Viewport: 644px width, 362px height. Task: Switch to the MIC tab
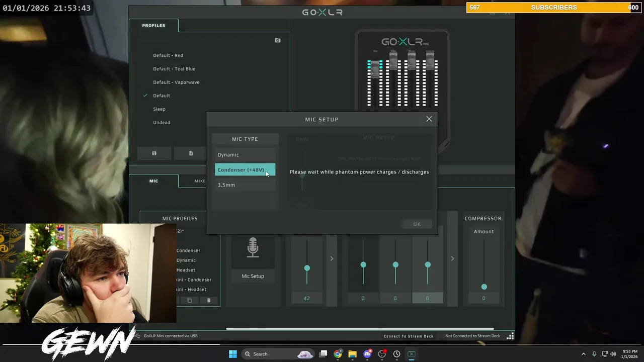point(153,181)
